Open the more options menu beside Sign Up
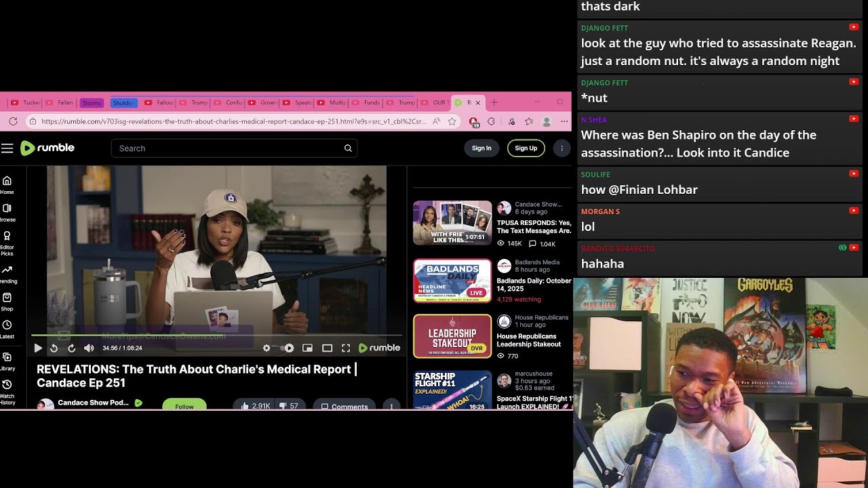 [561, 148]
